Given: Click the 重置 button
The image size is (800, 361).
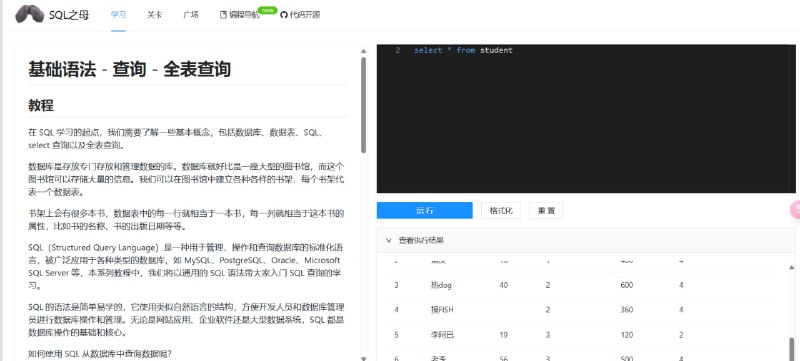Looking at the screenshot, I should [546, 211].
